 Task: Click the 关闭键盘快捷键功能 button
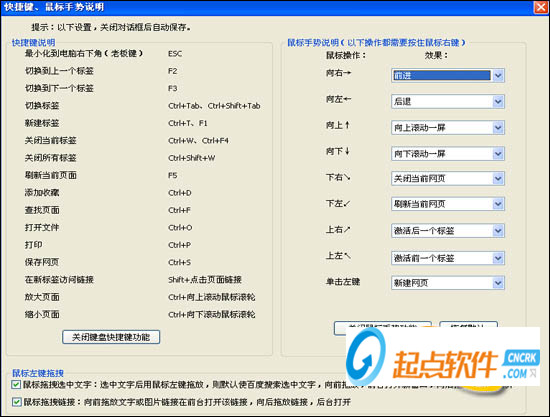[x=111, y=337]
